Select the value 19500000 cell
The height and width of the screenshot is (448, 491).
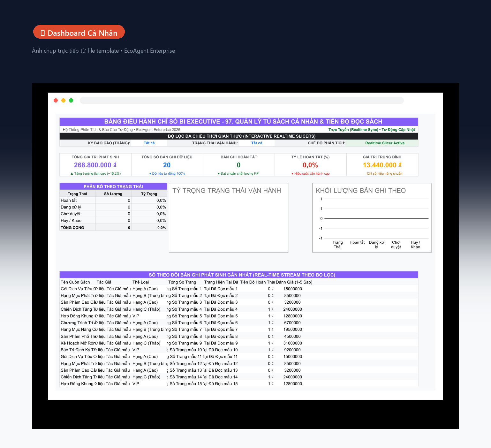click(x=292, y=330)
